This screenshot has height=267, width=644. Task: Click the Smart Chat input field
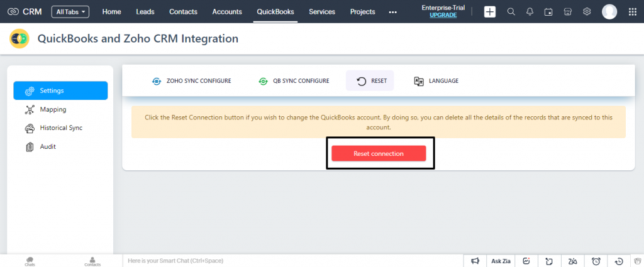[293, 261]
